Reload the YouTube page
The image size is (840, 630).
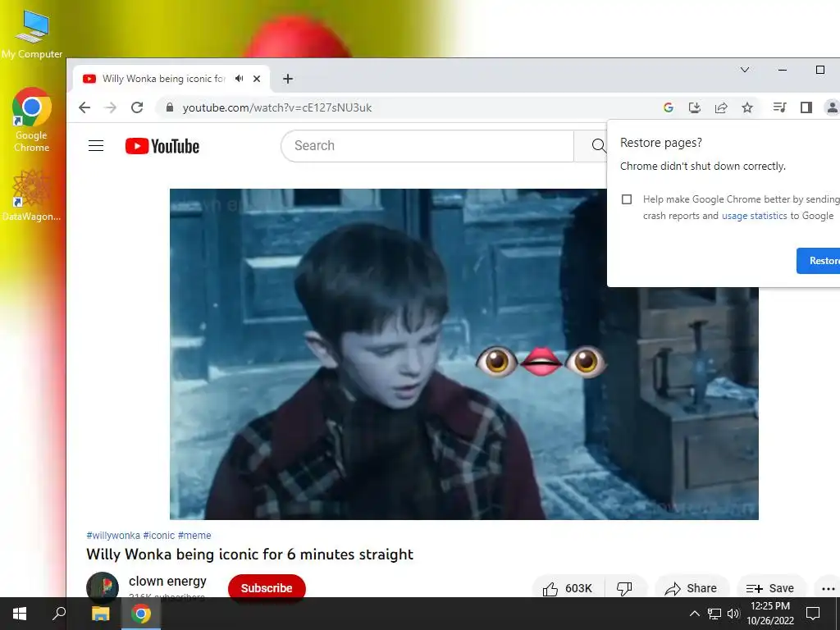pos(137,107)
